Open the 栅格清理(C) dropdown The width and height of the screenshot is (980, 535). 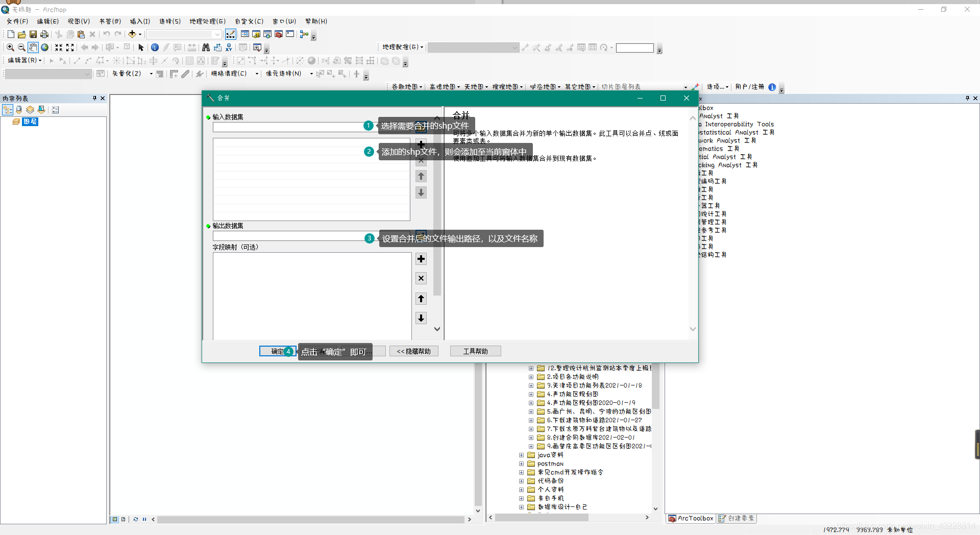(x=235, y=74)
